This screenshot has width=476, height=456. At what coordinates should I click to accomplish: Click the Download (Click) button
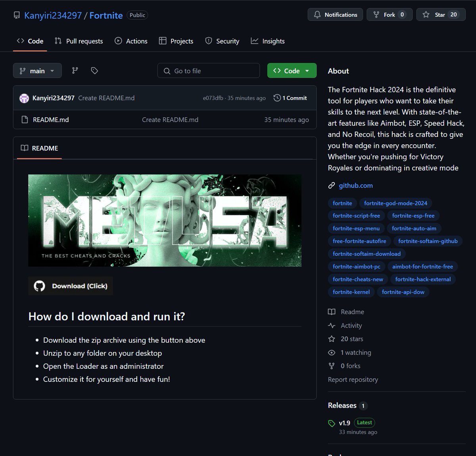click(x=71, y=286)
